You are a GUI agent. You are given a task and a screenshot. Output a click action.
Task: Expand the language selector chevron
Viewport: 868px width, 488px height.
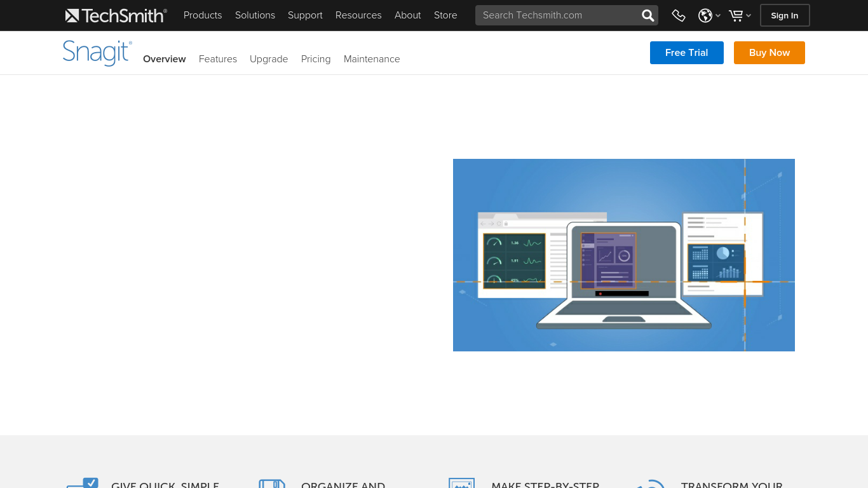pyautogui.click(x=719, y=15)
